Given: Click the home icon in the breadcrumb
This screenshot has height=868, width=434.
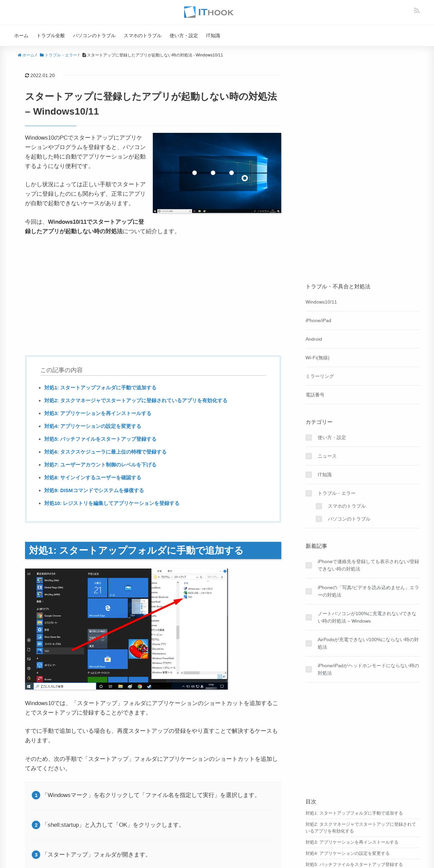Looking at the screenshot, I should [20, 55].
